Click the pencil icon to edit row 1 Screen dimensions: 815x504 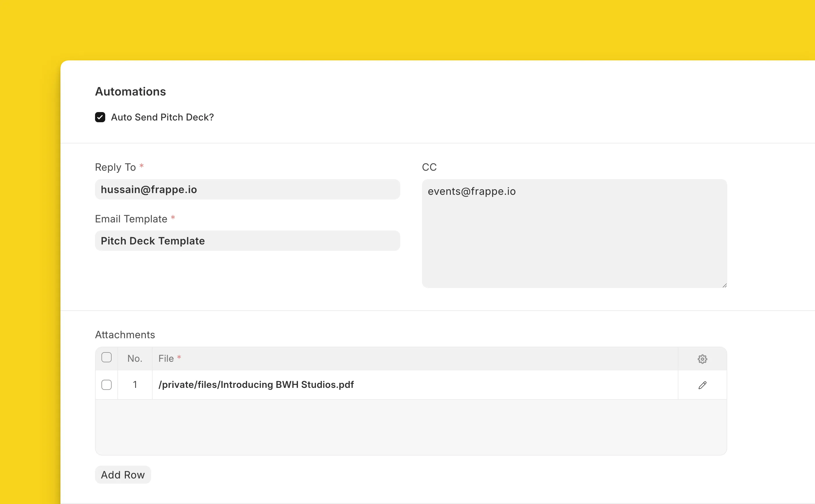[x=702, y=385]
